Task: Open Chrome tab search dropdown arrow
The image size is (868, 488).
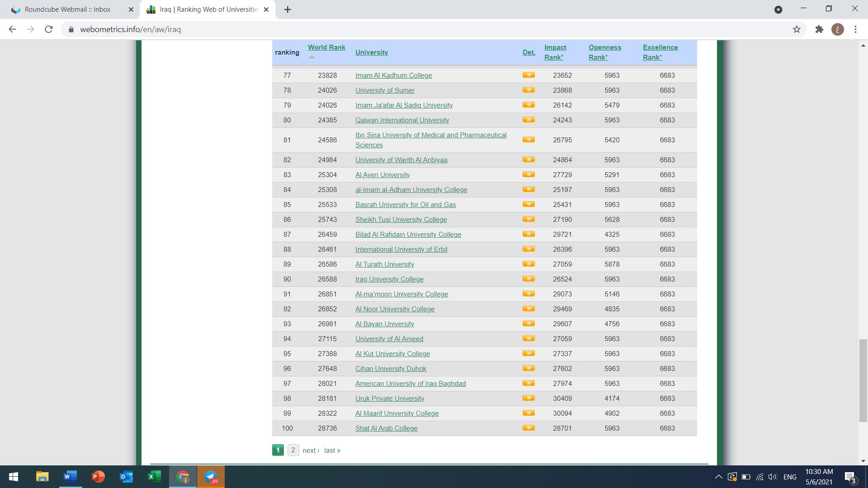Action: pyautogui.click(x=778, y=9)
